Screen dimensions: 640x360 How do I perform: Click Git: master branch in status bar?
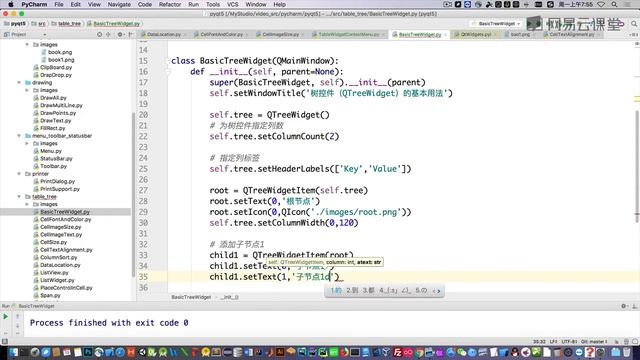point(594,341)
